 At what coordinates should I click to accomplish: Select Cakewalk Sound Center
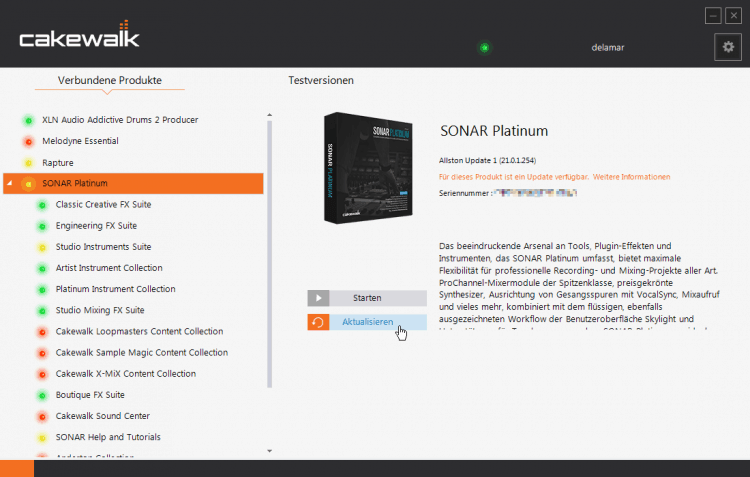click(x=103, y=416)
